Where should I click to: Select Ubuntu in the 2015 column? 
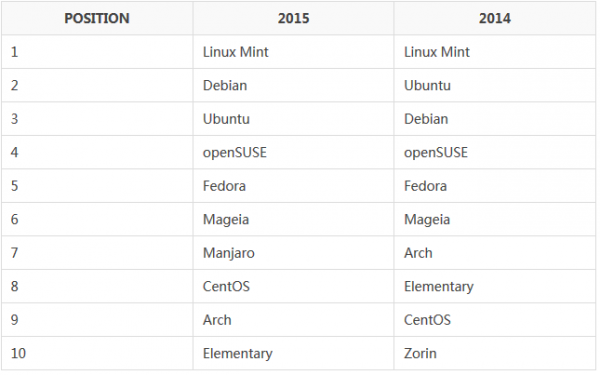[x=226, y=119]
